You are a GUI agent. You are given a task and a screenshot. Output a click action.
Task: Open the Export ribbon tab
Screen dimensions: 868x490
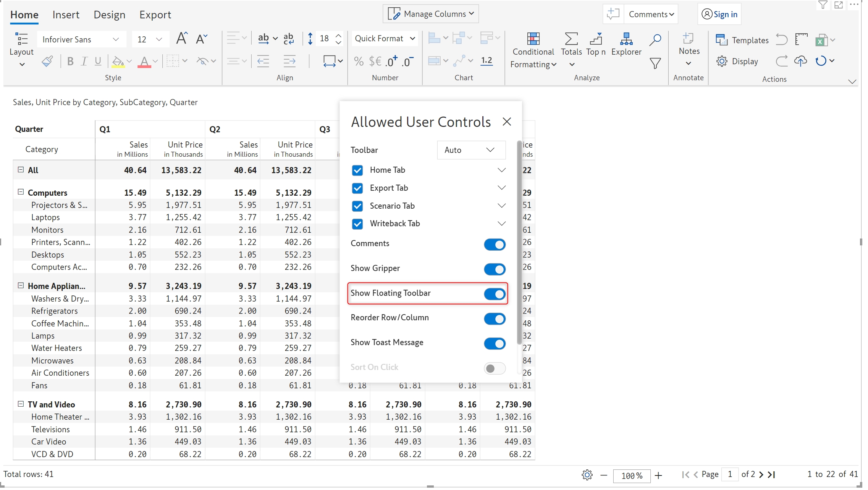coord(155,15)
